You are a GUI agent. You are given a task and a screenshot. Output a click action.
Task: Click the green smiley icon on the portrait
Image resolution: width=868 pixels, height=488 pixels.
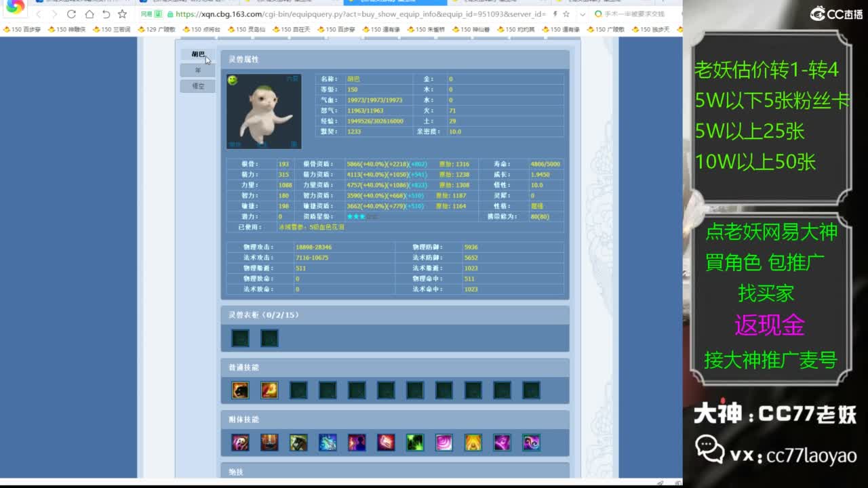[233, 81]
